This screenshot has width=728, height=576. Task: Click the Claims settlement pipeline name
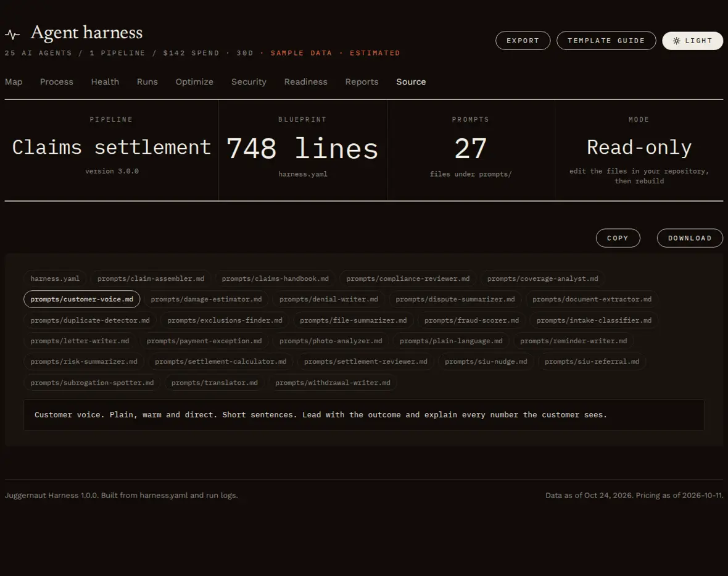112,148
